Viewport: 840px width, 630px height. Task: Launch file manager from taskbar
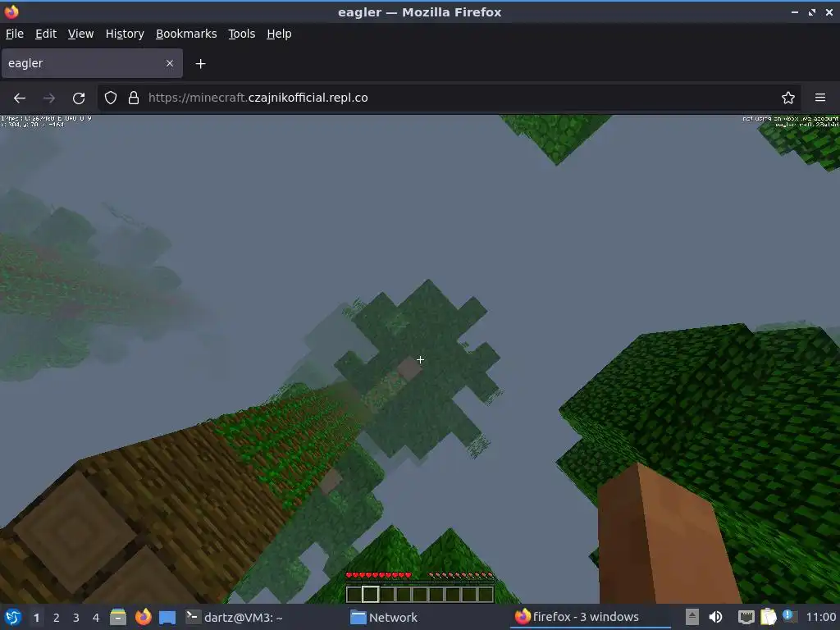(x=118, y=617)
